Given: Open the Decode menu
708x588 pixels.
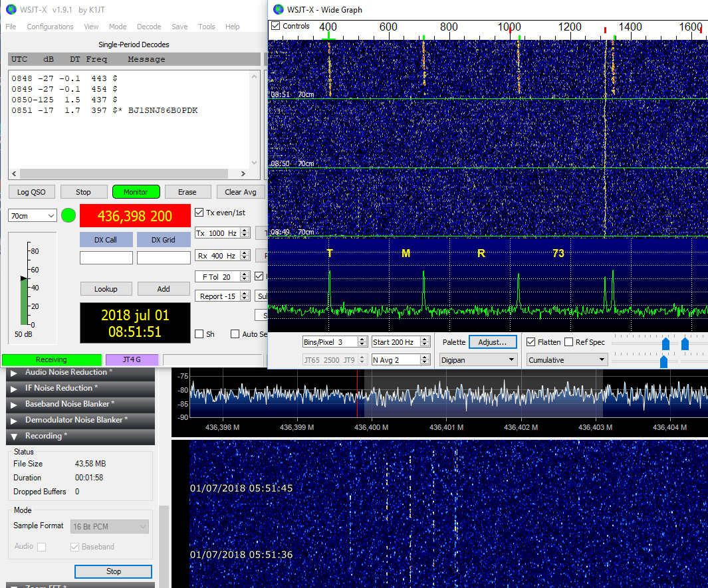Looking at the screenshot, I should click(x=149, y=27).
